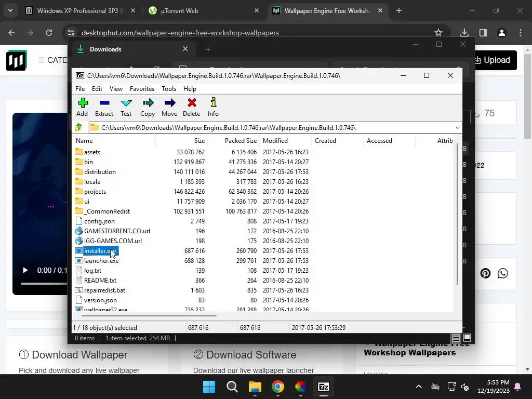Open taskbar clock showing 5:53 PM
Viewport: 532px width, 399px height.
coord(494,387)
